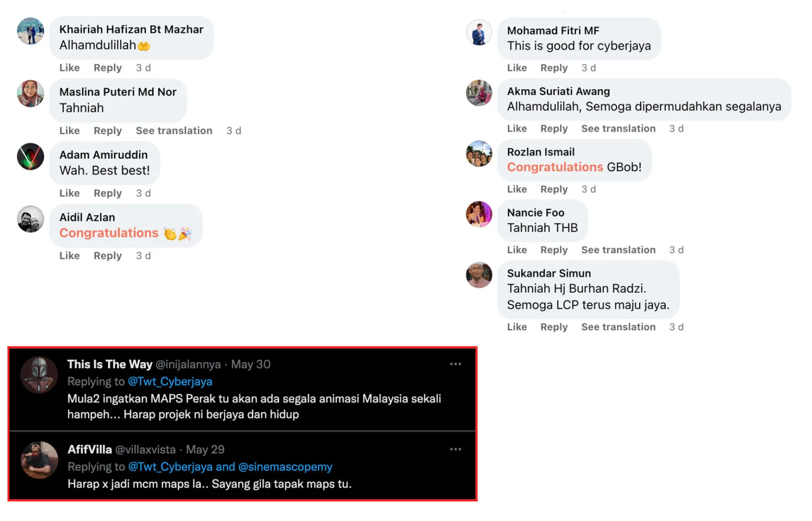See translation of Maslina Puteri's Tahniah comment
The width and height of the screenshot is (812, 521).
(174, 131)
